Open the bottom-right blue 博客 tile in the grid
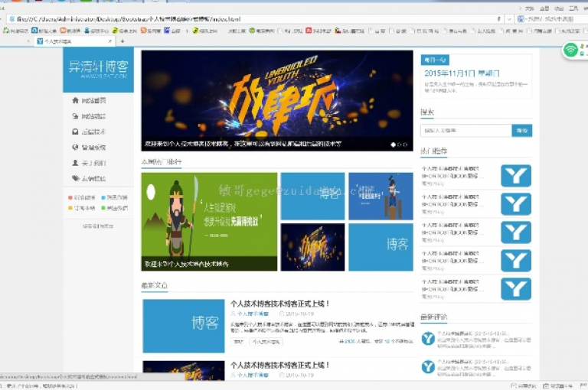This screenshot has width=588, height=390. click(x=381, y=247)
